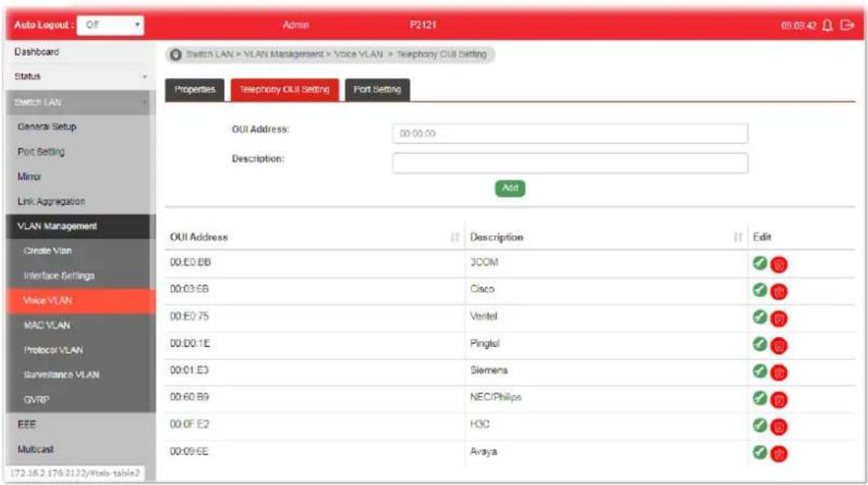Click the green Add button
This screenshot has width=868, height=485.
point(510,188)
